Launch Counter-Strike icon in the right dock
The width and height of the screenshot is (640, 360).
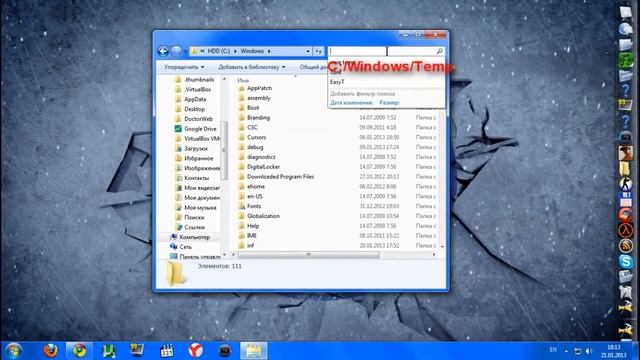point(626,184)
